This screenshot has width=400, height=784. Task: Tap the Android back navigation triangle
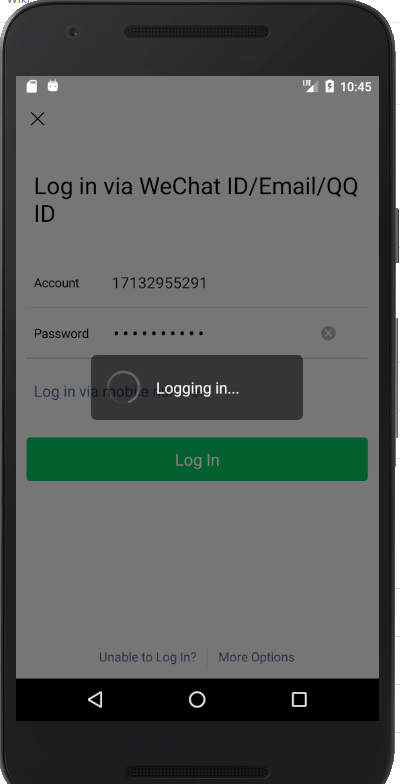(x=95, y=699)
